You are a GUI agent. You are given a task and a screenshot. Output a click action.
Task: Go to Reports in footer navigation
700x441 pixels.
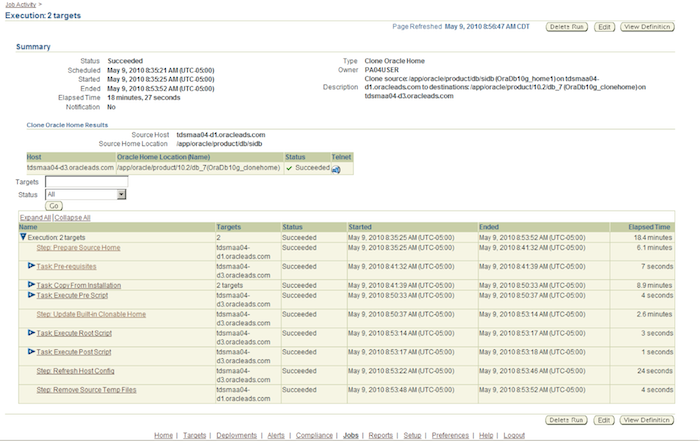pyautogui.click(x=381, y=435)
